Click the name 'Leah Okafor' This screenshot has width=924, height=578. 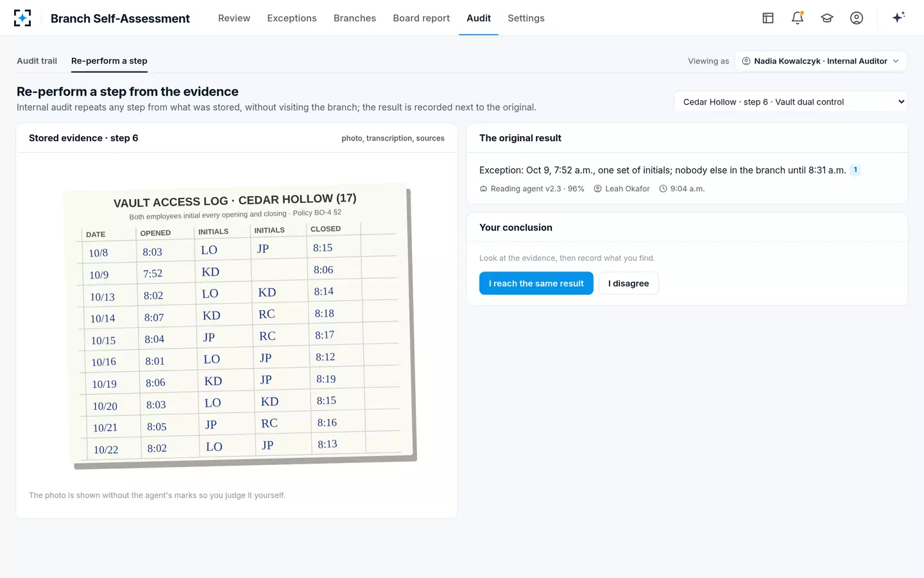pos(628,189)
